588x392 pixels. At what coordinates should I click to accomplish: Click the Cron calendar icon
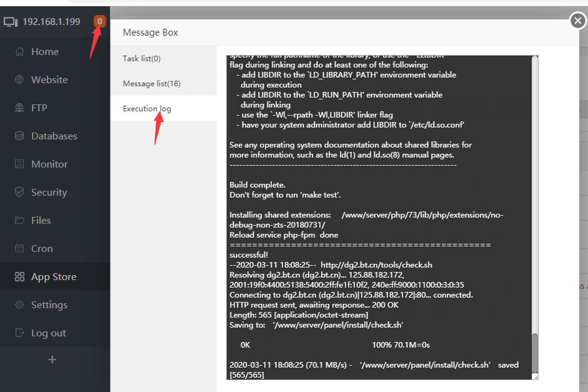pos(19,248)
